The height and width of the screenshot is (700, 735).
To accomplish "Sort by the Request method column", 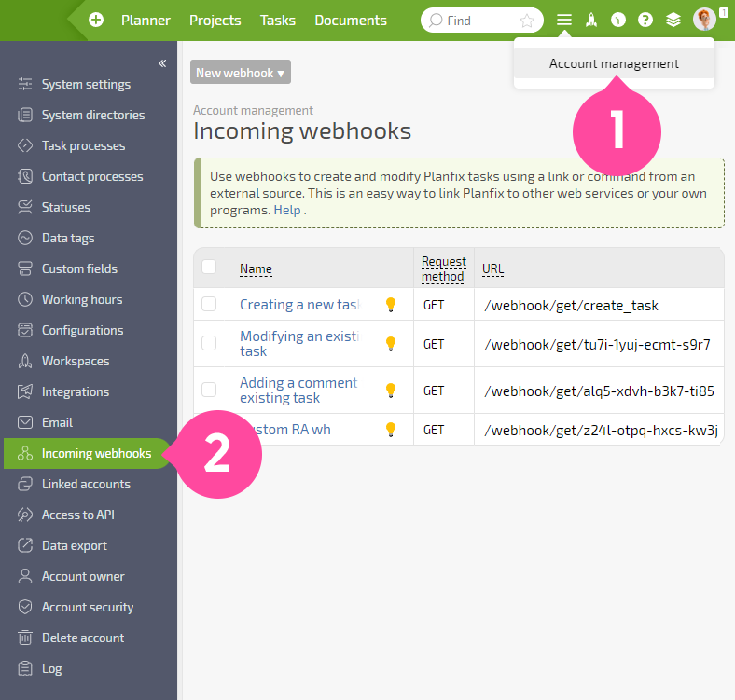I will [443, 268].
